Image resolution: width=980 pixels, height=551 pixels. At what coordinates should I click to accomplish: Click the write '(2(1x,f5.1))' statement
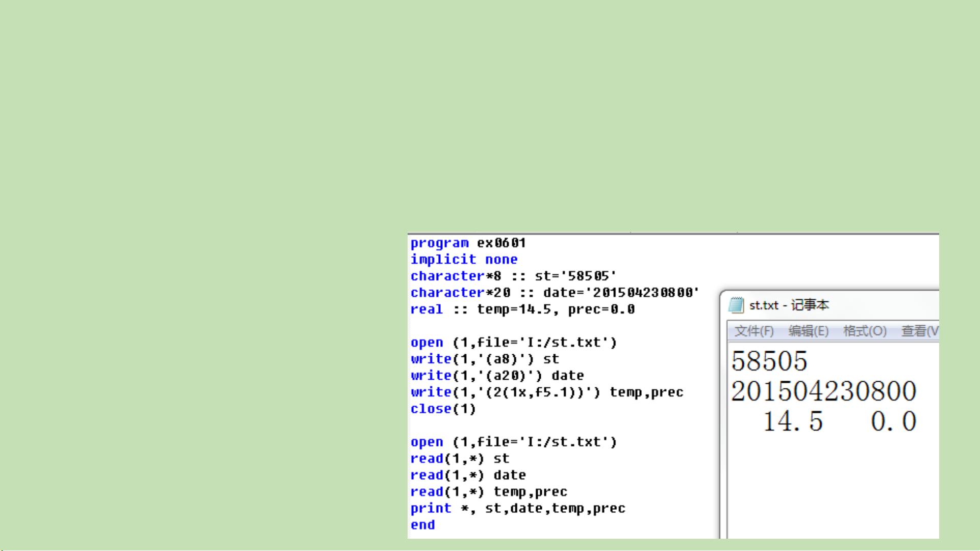(546, 392)
